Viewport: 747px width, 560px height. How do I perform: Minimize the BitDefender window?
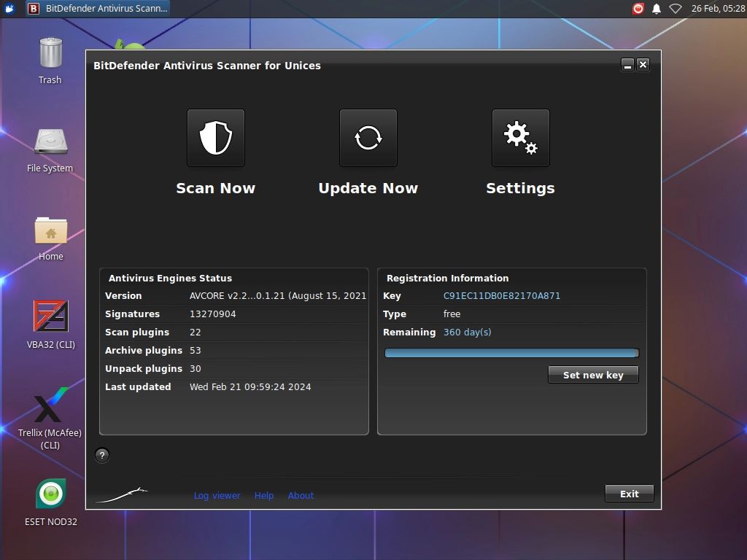point(627,65)
